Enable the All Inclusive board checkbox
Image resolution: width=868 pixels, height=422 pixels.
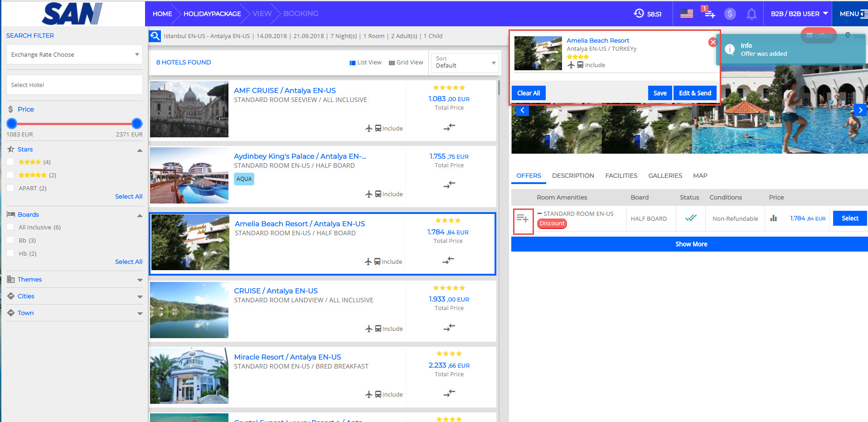click(10, 227)
